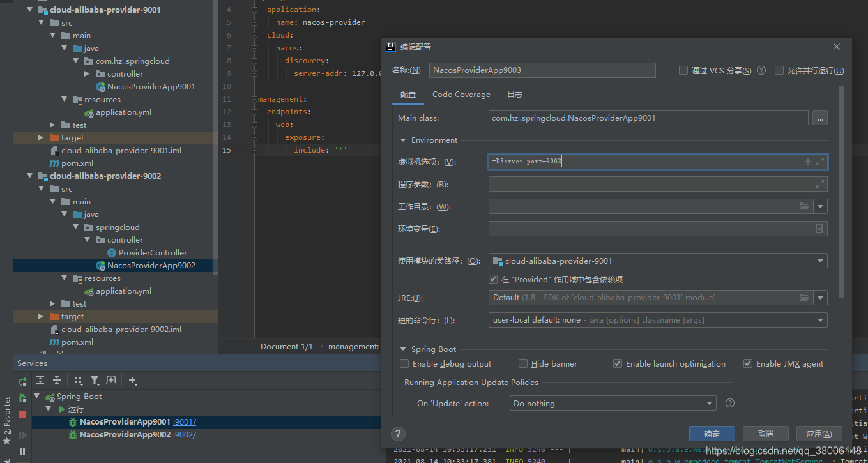Image resolution: width=868 pixels, height=463 pixels.
Task: Enable the allow parallel run checkbox
Action: [779, 70]
